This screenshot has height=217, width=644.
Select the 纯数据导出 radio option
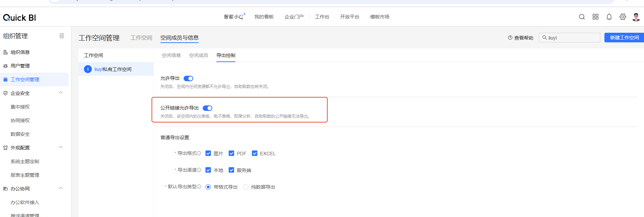point(246,187)
